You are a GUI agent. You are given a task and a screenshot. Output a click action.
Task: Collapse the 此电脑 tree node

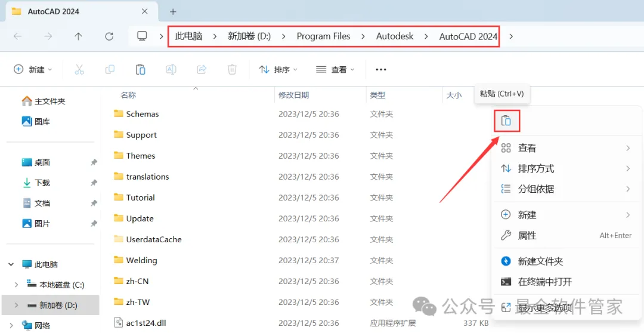click(11, 264)
